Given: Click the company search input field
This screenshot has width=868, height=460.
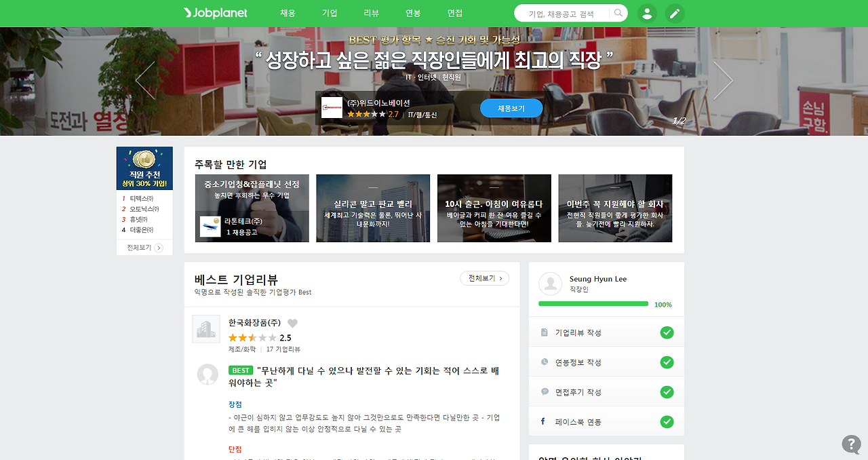Looking at the screenshot, I should tap(566, 12).
